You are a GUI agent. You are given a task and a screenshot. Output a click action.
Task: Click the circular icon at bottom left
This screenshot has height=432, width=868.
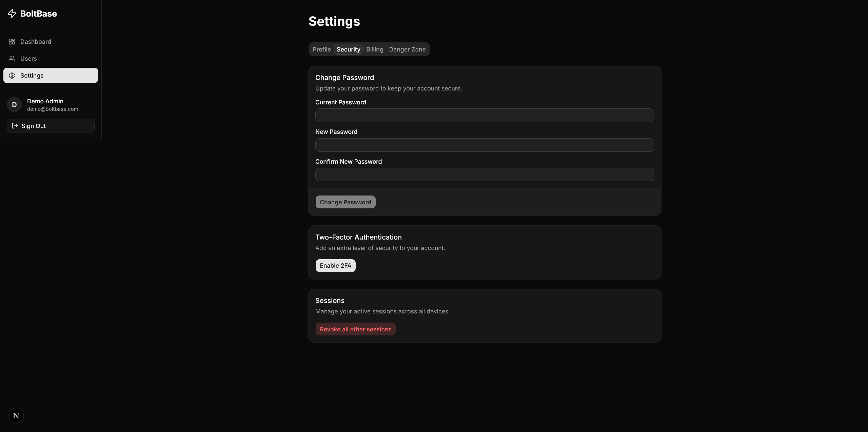(16, 415)
